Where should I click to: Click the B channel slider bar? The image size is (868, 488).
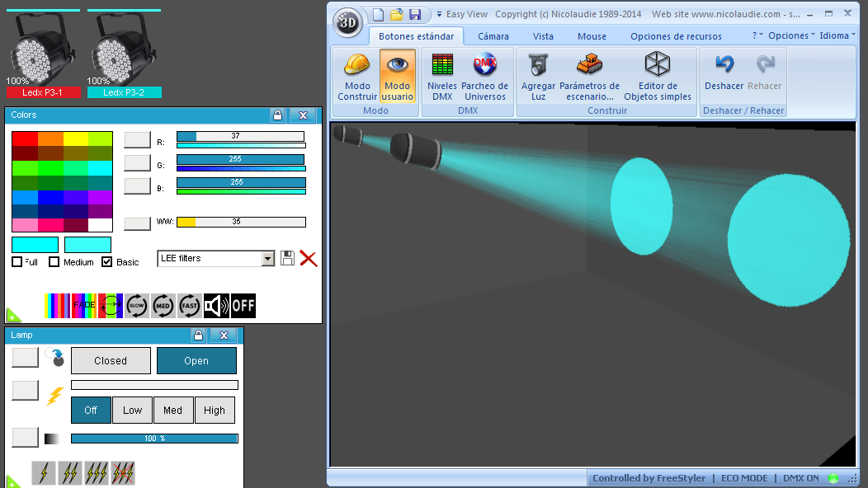[241, 182]
